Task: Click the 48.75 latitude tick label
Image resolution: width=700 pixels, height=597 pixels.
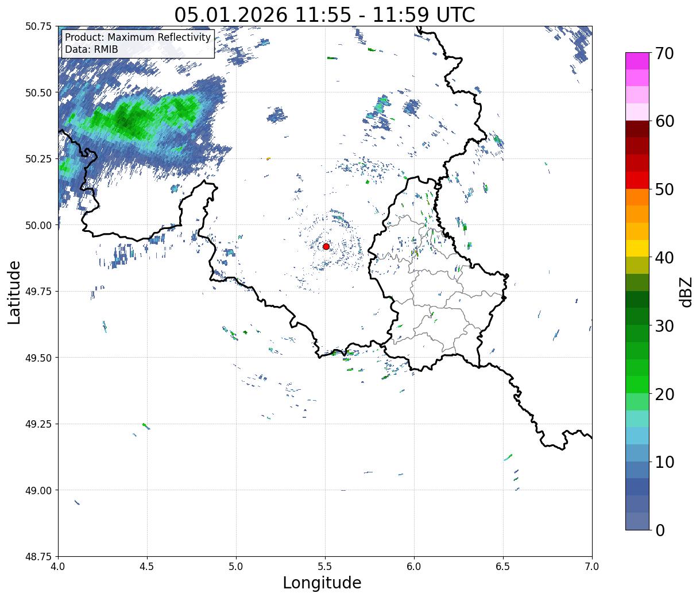Action: (x=38, y=557)
